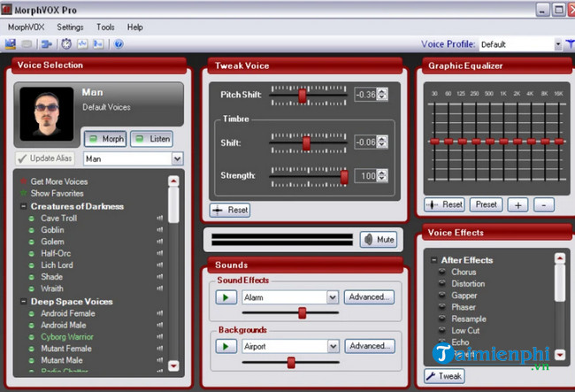Image resolution: width=575 pixels, height=392 pixels.
Task: Open the Tools menu
Action: [x=105, y=27]
